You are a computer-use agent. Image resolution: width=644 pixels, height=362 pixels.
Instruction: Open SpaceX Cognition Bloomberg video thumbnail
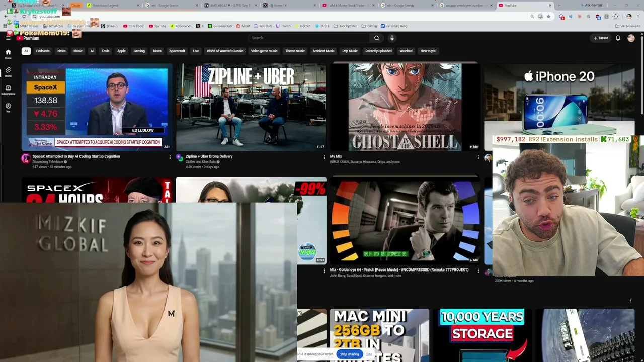point(97,107)
